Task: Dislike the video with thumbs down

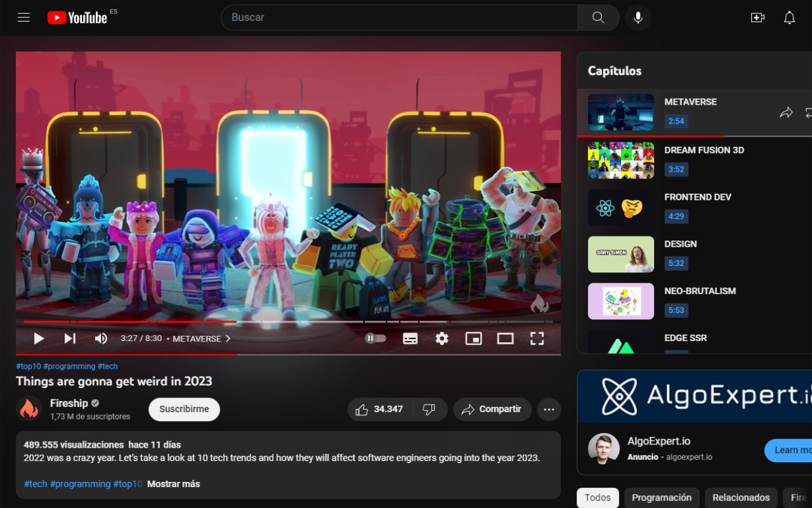Action: (429, 410)
